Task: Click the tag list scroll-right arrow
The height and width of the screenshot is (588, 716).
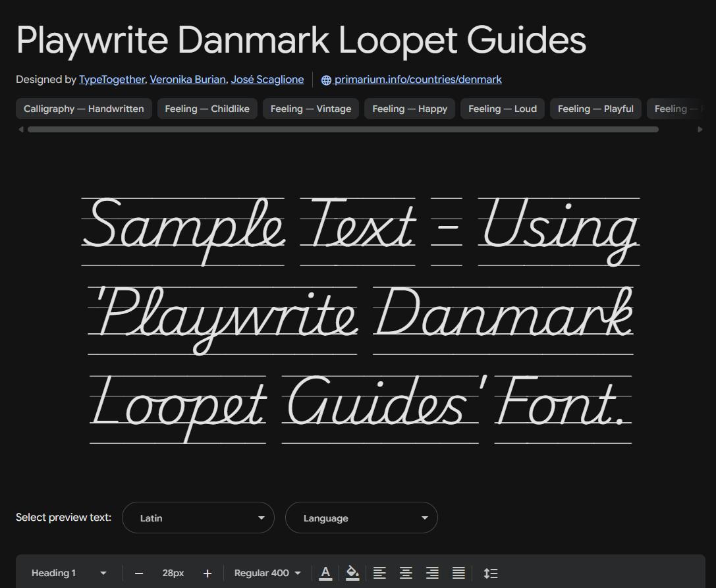Action: click(700, 130)
